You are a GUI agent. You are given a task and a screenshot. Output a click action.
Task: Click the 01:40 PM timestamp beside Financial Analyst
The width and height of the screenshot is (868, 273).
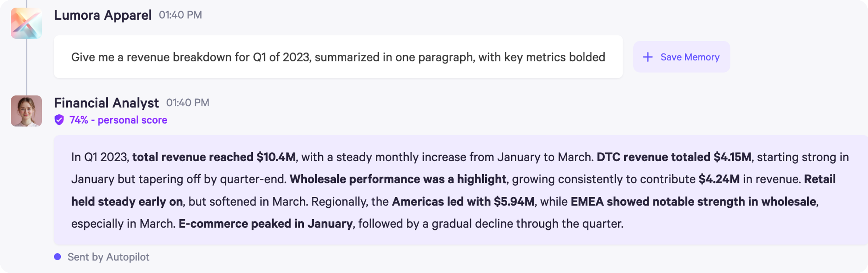[188, 103]
